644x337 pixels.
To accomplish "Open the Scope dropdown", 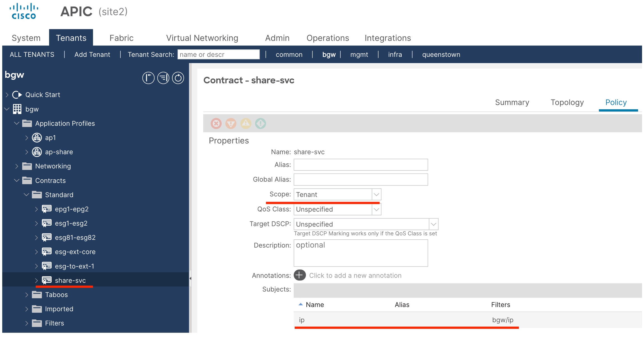I will [x=376, y=194].
